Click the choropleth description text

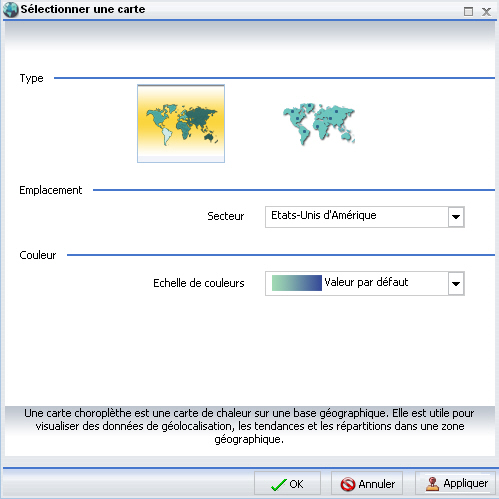[249, 426]
